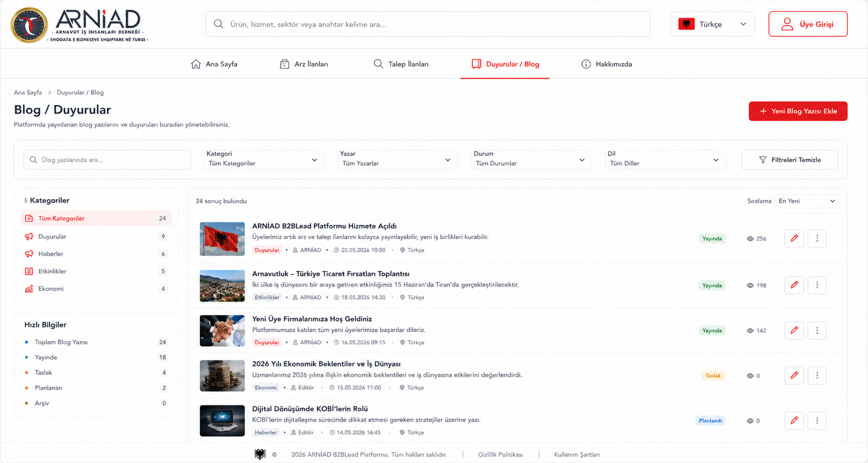Open more options for Dijital Dönüşümde post
Viewport: 868px width, 463px height.
coord(817,421)
